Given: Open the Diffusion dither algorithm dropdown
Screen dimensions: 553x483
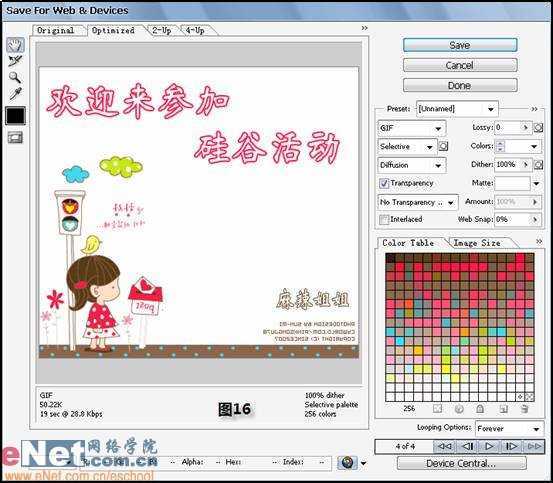Looking at the screenshot, I should (x=412, y=165).
